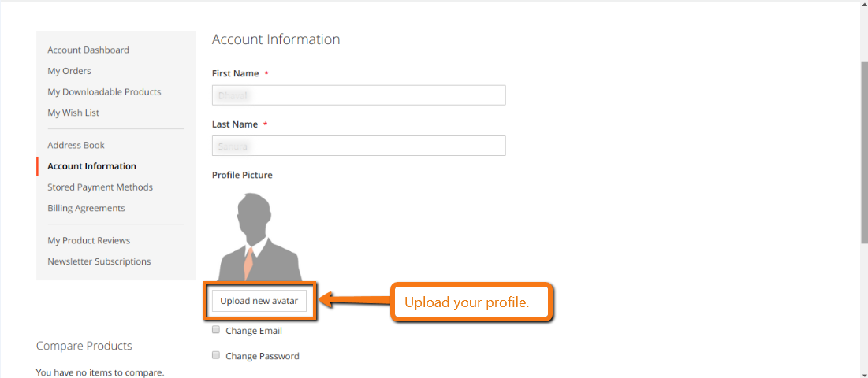Manage Newsletter Subscriptions
Viewport: 868px width, 378px height.
pos(99,261)
